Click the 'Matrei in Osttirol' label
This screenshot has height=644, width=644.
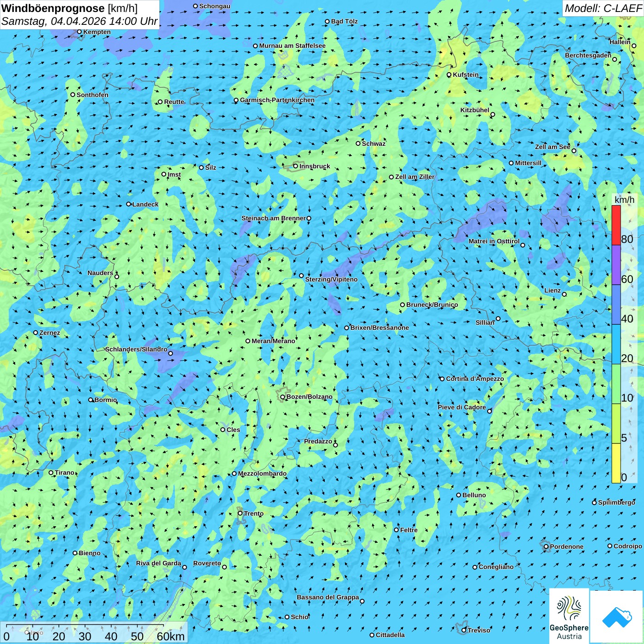(494, 241)
